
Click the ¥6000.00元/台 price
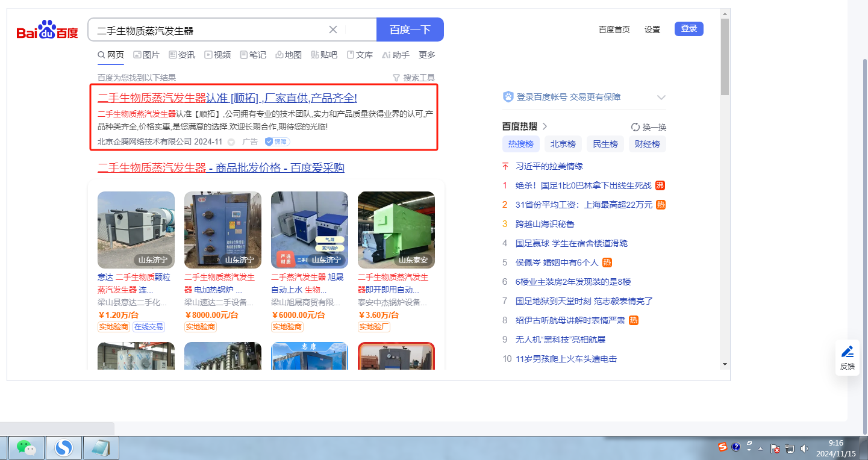pos(298,315)
